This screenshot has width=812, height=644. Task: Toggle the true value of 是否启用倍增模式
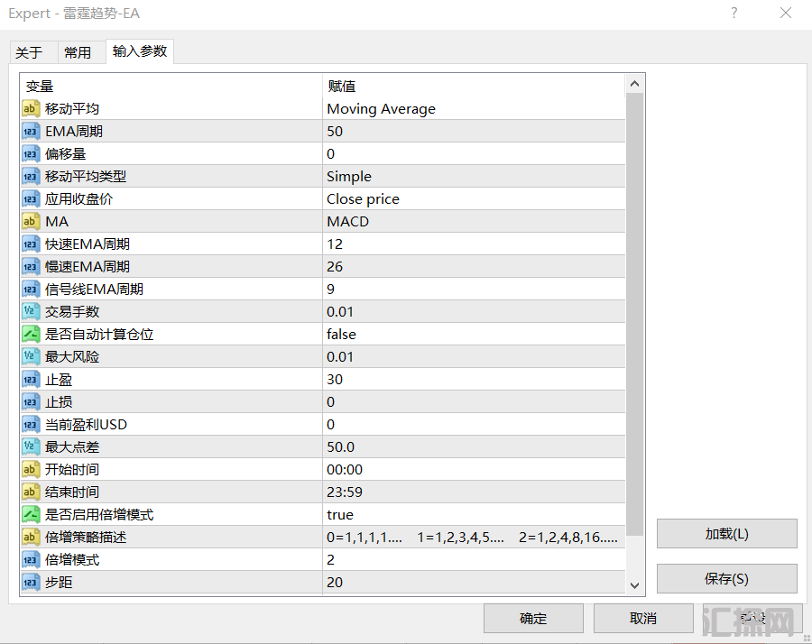474,515
